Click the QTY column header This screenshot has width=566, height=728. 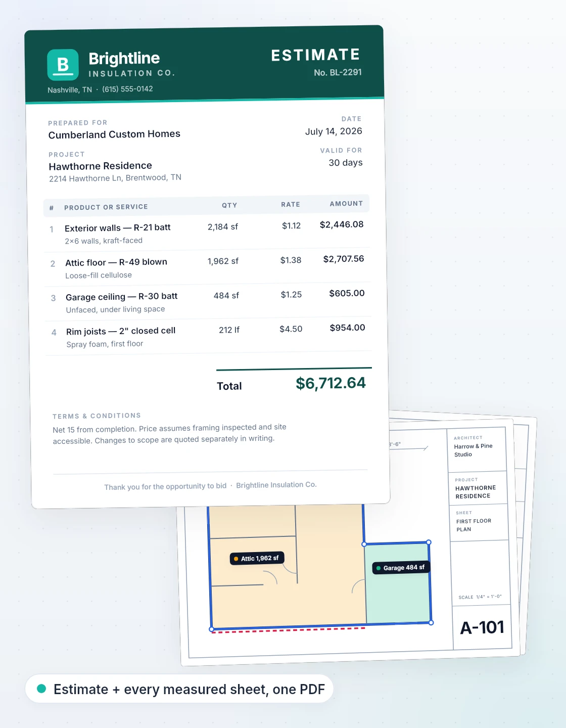(x=229, y=205)
